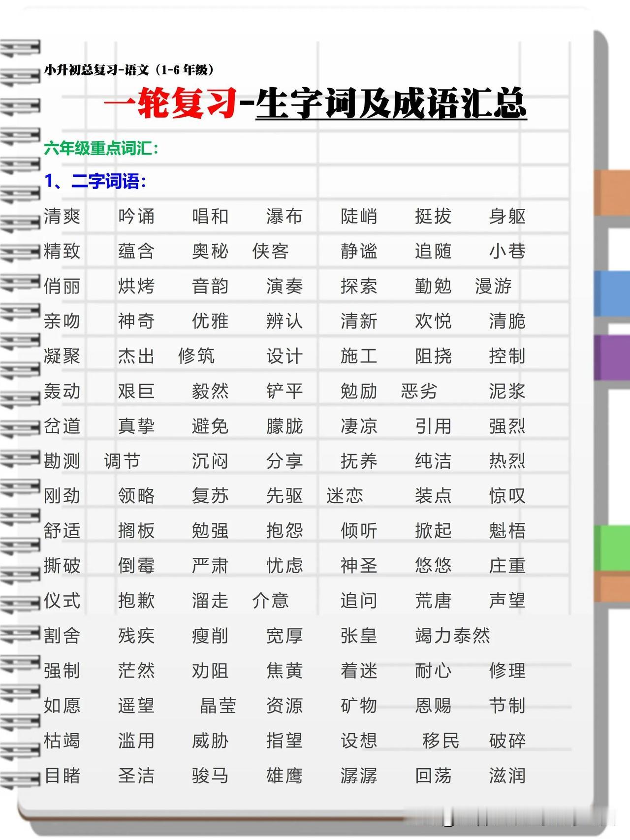Click the word 凄凉

(x=359, y=426)
